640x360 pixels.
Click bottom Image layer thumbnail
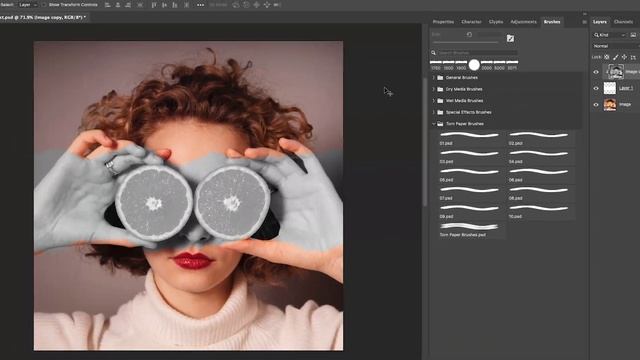click(x=610, y=104)
